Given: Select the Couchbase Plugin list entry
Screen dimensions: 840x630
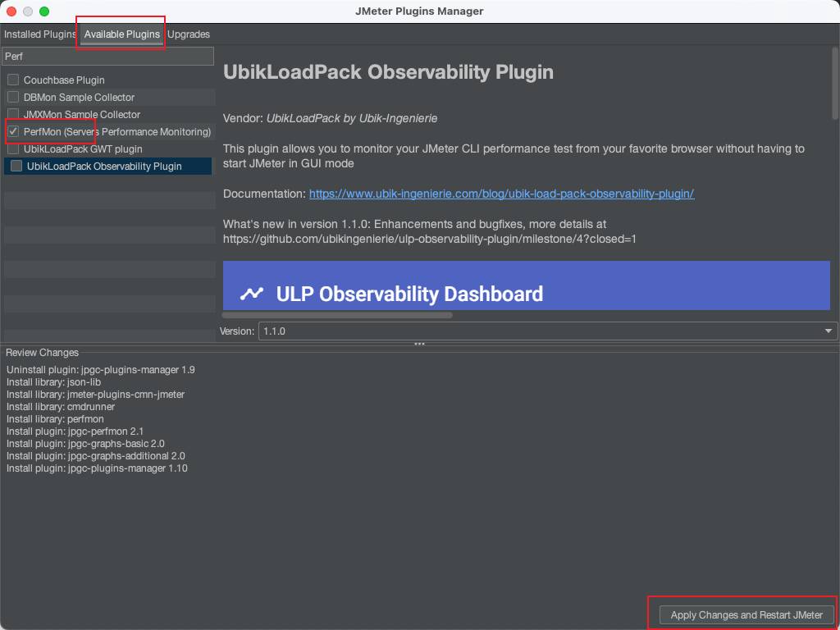Looking at the screenshot, I should pyautogui.click(x=110, y=80).
